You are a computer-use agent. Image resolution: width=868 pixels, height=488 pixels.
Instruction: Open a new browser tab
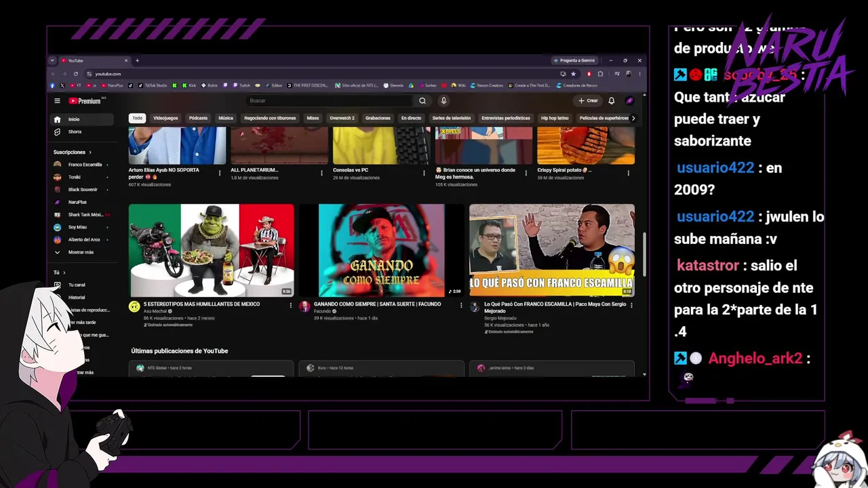pos(137,60)
